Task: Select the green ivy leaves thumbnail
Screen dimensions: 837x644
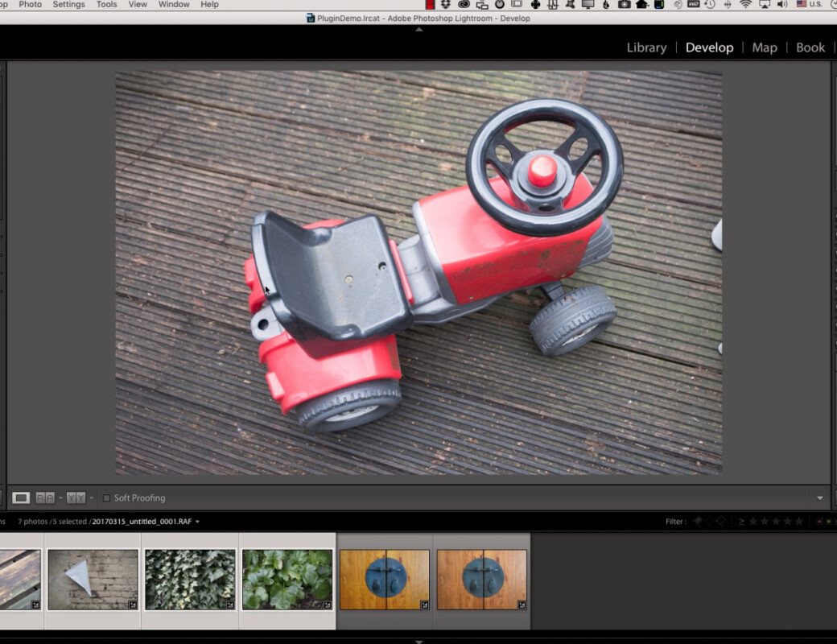Action: point(190,580)
